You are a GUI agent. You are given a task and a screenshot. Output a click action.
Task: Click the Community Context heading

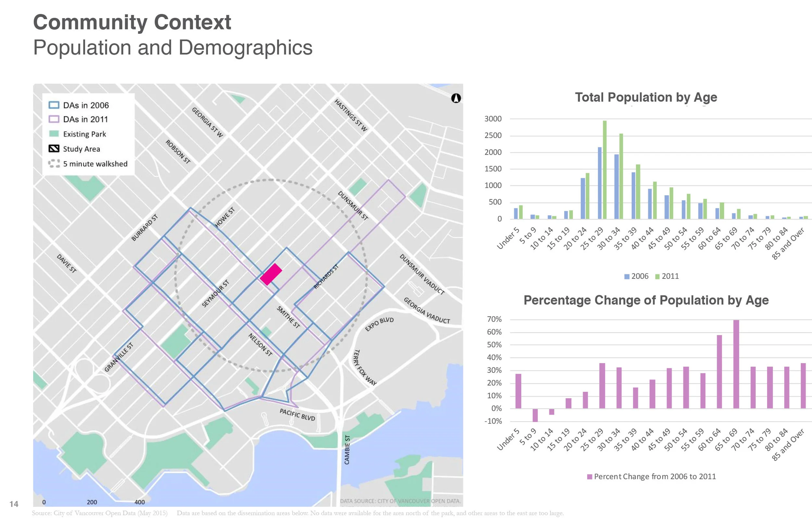tap(132, 22)
